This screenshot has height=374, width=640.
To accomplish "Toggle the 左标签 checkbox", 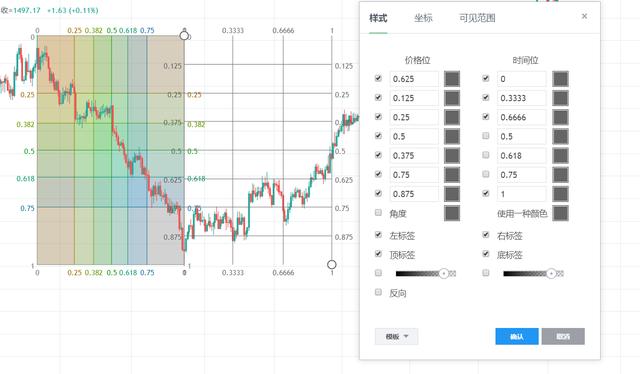I will click(x=378, y=234).
